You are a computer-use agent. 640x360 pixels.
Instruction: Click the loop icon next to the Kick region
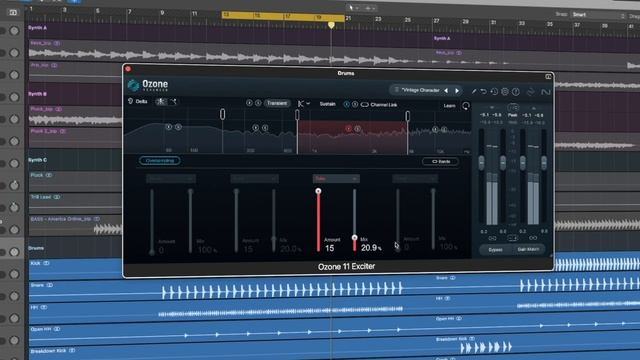pos(46,263)
